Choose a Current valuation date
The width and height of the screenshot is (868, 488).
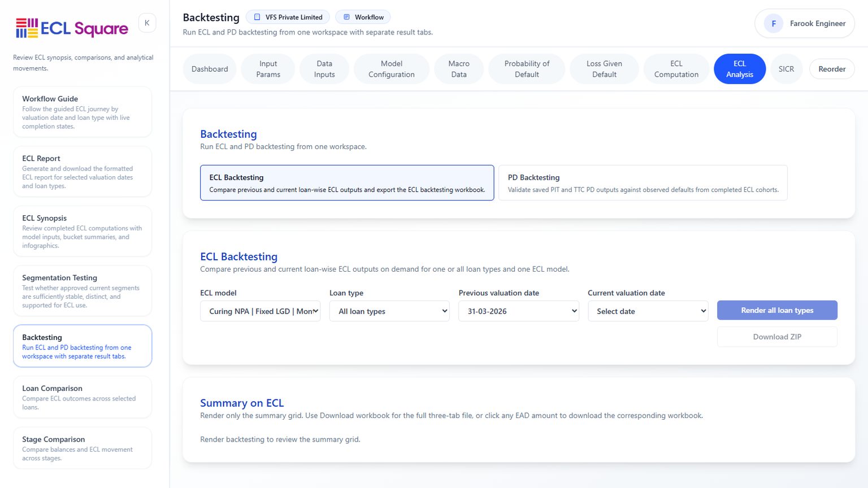tap(648, 311)
